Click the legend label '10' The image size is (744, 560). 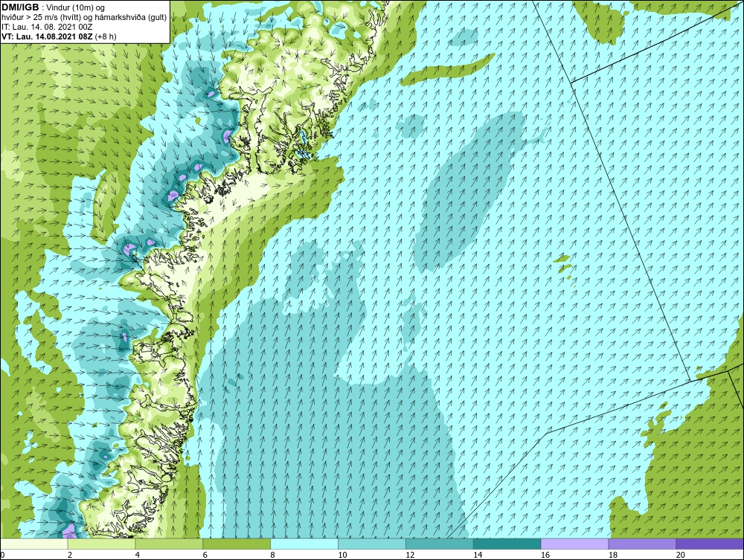point(342,555)
